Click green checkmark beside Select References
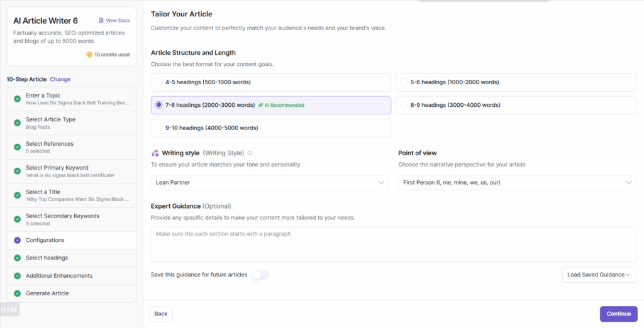 click(x=17, y=147)
